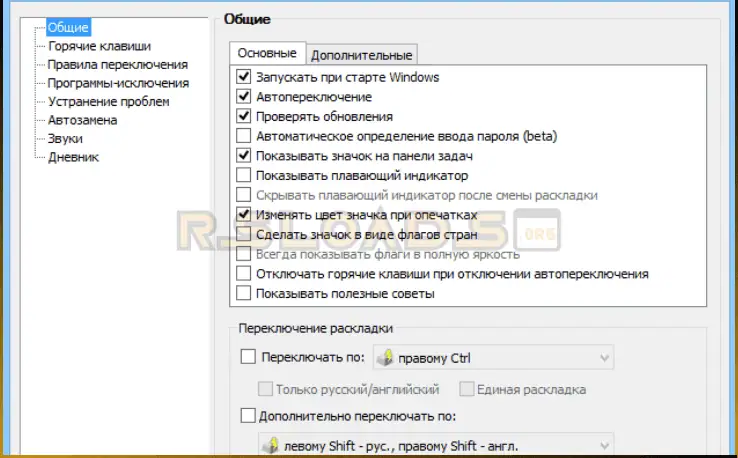This screenshot has width=738, height=458.
Task: Open Правила переключения section
Action: [116, 64]
